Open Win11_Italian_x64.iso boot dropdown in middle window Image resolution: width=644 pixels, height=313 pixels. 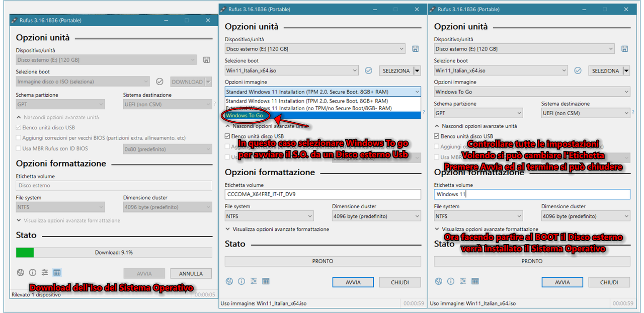292,70
